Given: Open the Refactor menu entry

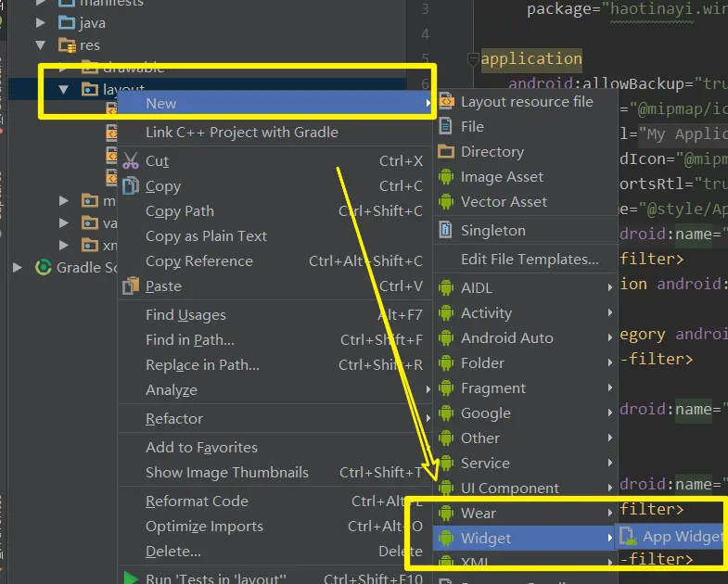Looking at the screenshot, I should pos(275,419).
